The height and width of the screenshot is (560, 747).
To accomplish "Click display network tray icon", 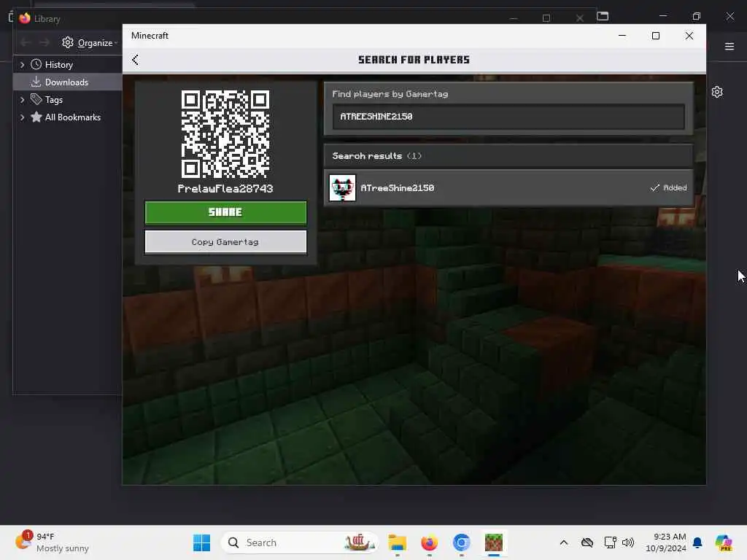I will pyautogui.click(x=610, y=542).
